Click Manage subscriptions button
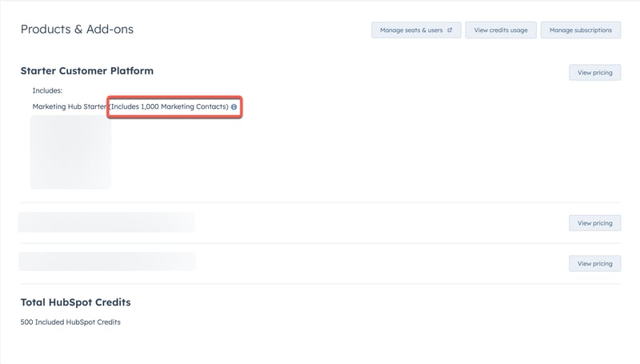640x364 pixels. [581, 30]
